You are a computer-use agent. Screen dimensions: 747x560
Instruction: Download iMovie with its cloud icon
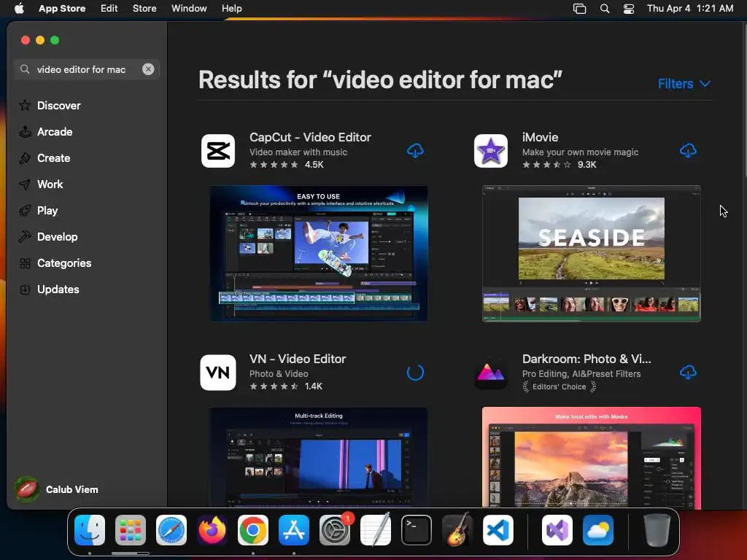[687, 150]
